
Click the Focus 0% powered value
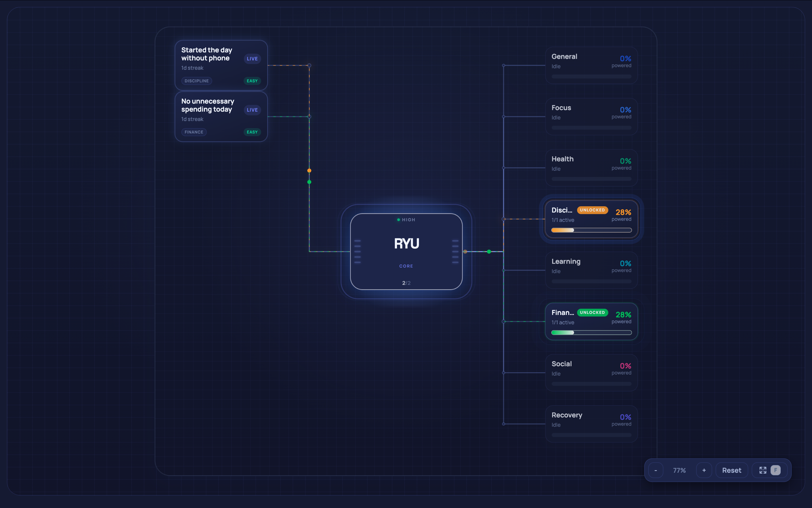pyautogui.click(x=625, y=110)
